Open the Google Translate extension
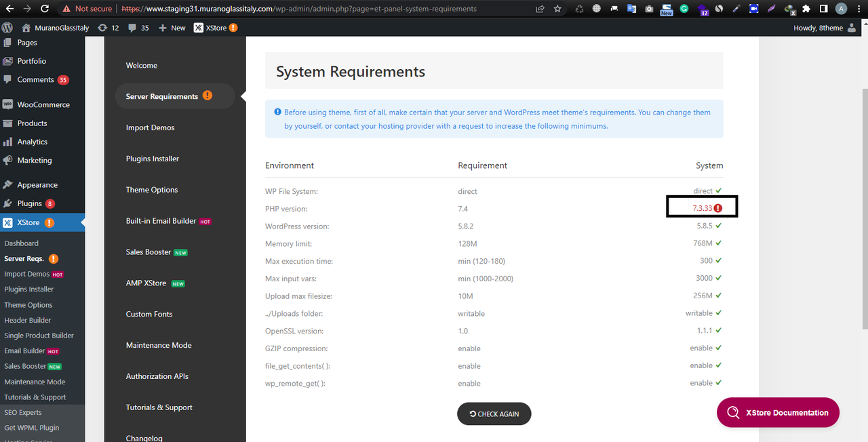Screen dimensions: 868x442 631,9
